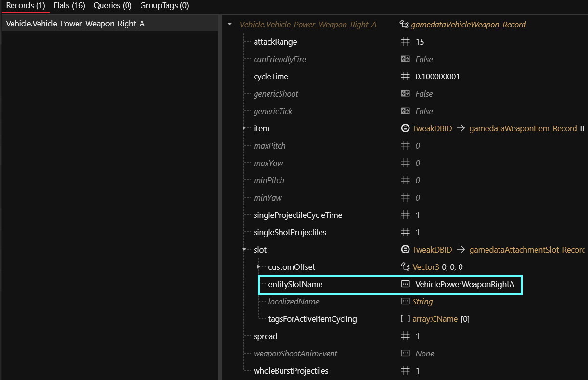Open the GroupTags (0) tab
Screen dimensions: 588x380
pos(164,6)
